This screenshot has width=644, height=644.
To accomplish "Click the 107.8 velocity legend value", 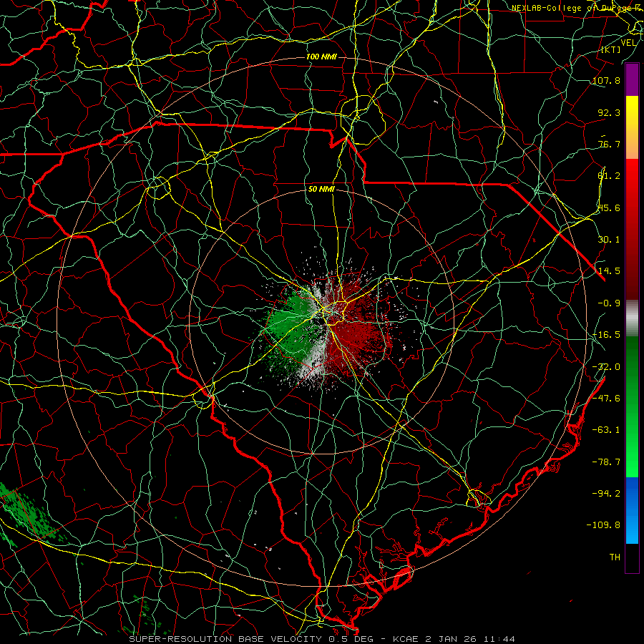I will 606,80.
